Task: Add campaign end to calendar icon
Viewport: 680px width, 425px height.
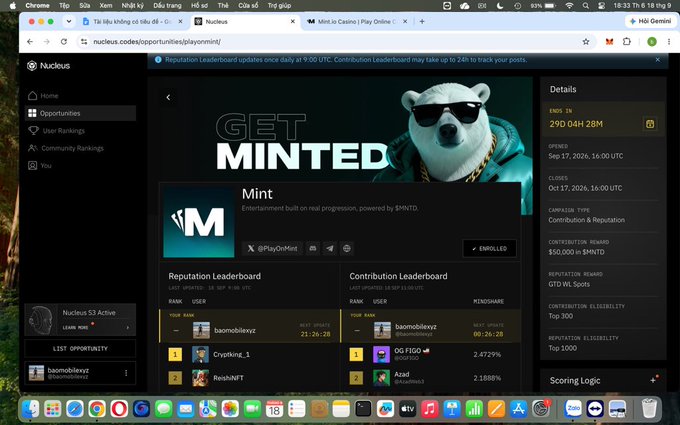Action: (x=650, y=124)
